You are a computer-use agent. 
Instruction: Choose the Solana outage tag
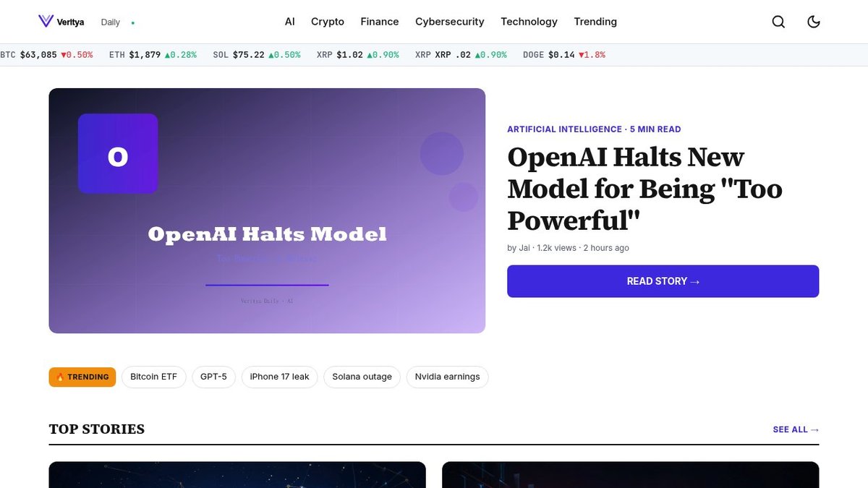point(362,377)
